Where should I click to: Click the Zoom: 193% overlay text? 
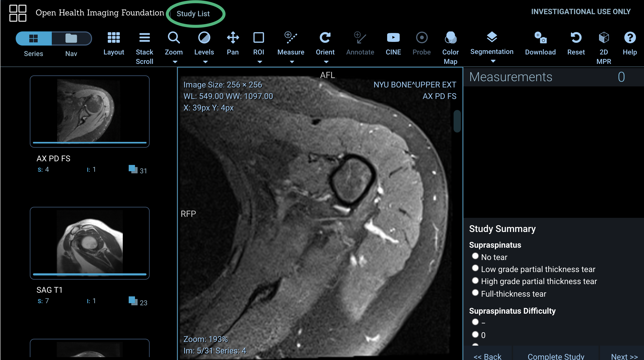pyautogui.click(x=206, y=339)
